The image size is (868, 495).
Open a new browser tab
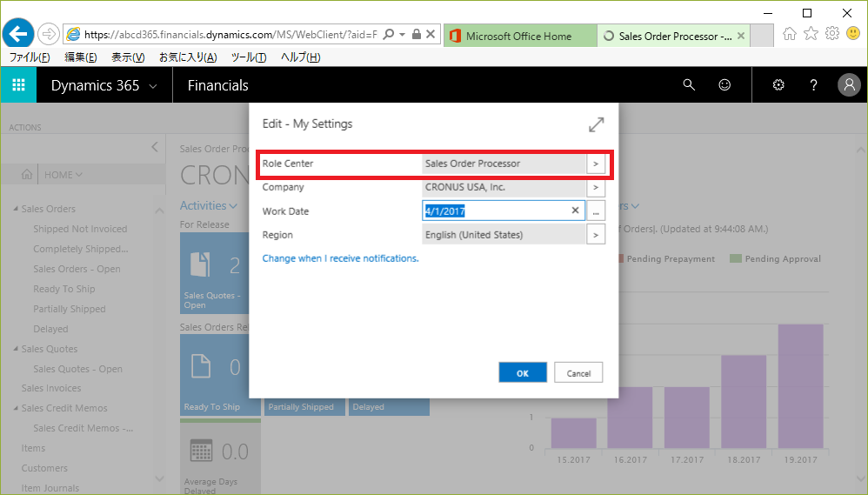(x=762, y=36)
